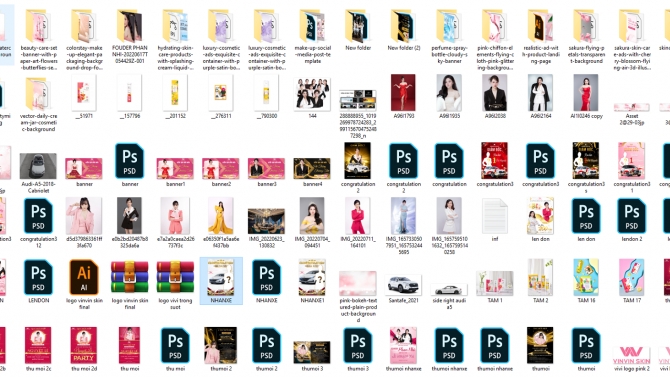Select the FOUDER PHAN NHI folder
The width and height of the screenshot is (670, 377).
(x=129, y=26)
